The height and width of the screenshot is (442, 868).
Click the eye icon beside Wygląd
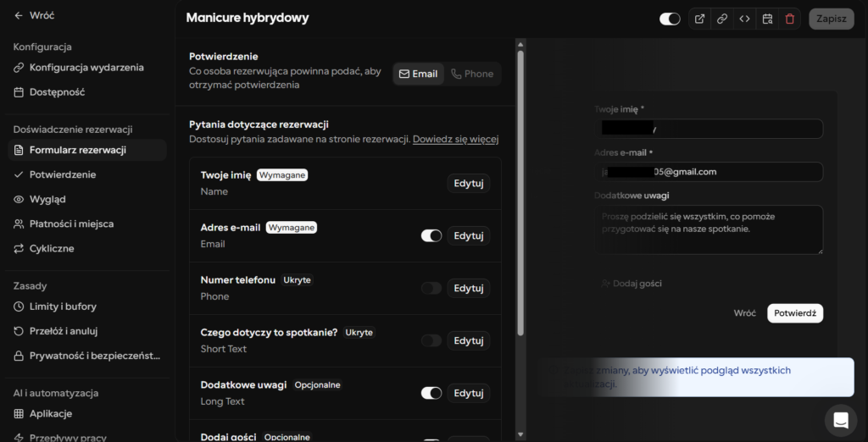[19, 199]
